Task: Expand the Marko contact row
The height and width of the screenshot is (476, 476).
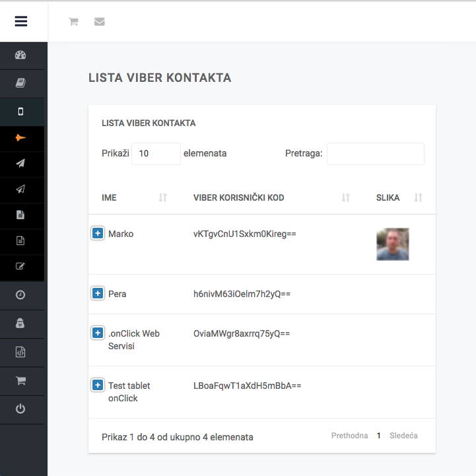Action: point(98,233)
